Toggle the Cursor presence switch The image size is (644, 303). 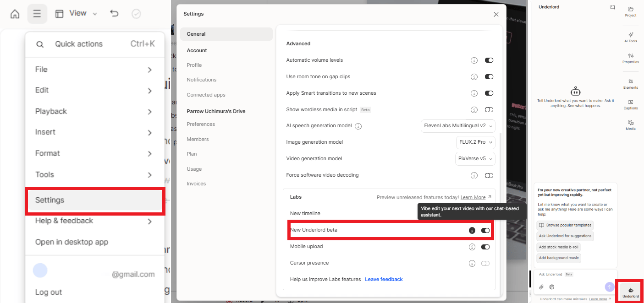coord(485,264)
